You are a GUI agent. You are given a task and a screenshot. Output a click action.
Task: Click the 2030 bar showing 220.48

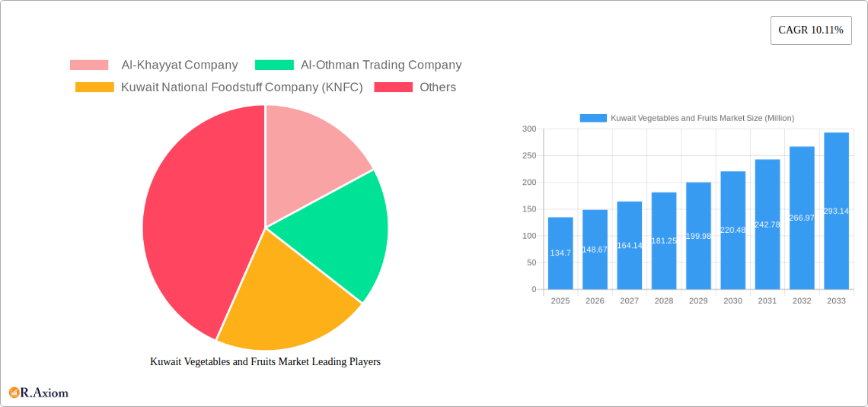tap(733, 230)
